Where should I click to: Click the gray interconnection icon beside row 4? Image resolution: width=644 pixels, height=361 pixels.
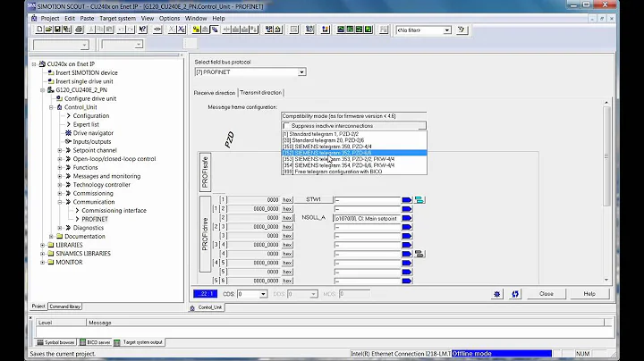pyautogui.click(x=419, y=254)
